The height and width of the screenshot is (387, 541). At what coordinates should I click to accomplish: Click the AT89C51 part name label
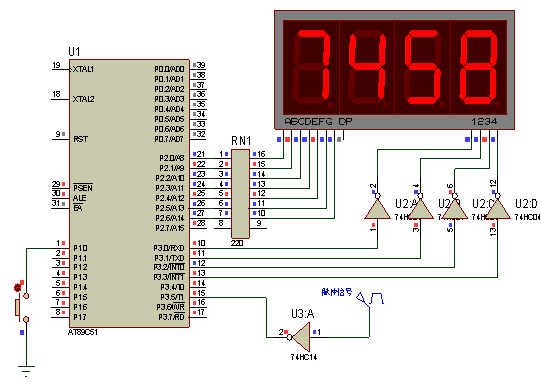(x=83, y=332)
